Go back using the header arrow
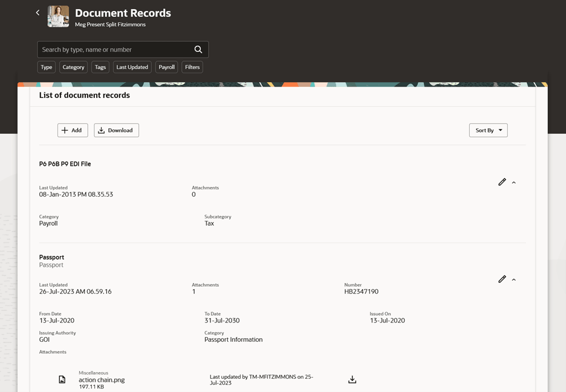Image resolution: width=566 pixels, height=392 pixels. coord(38,13)
